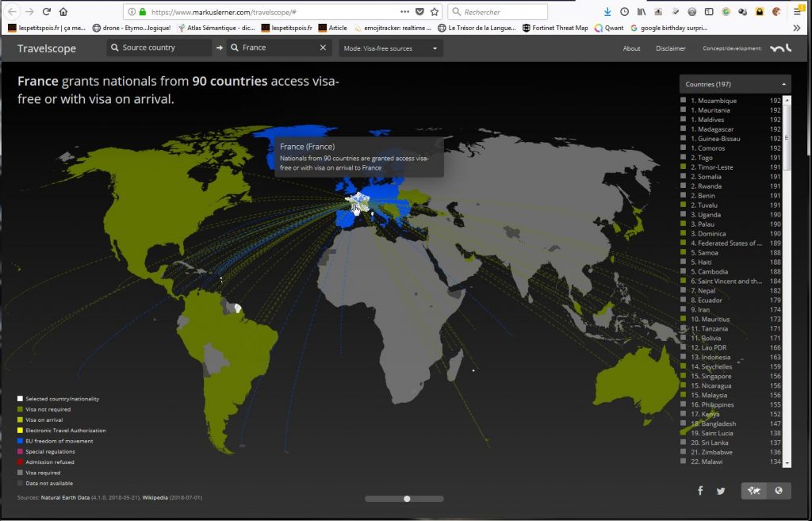Click the Twitter share icon
The height and width of the screenshot is (521, 812).
(721, 491)
